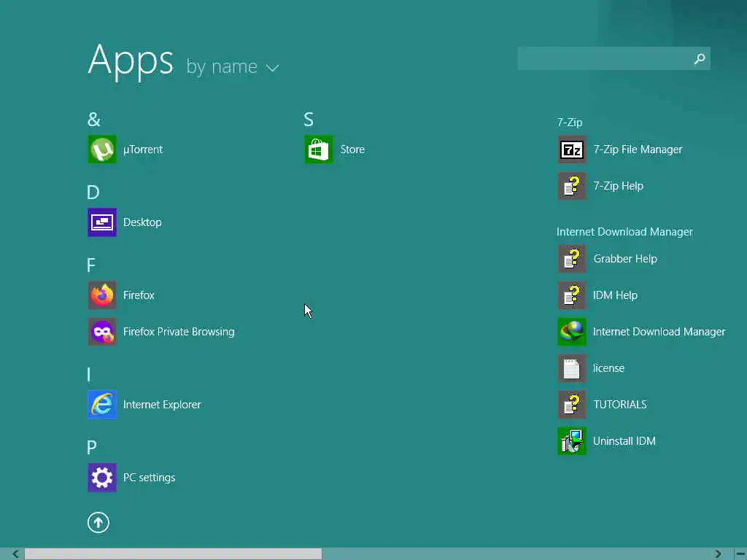Open the Firefox icon
This screenshot has height=560, width=747.
[102, 295]
